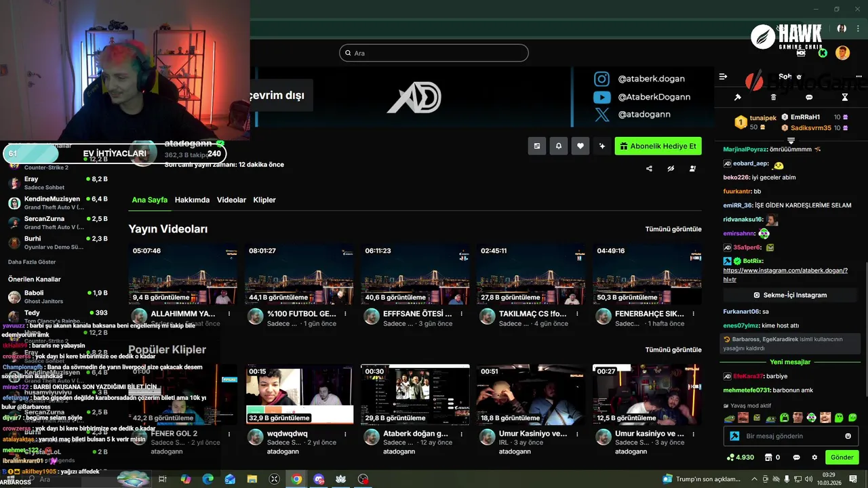Open File Explorer from taskbar

pos(252,479)
